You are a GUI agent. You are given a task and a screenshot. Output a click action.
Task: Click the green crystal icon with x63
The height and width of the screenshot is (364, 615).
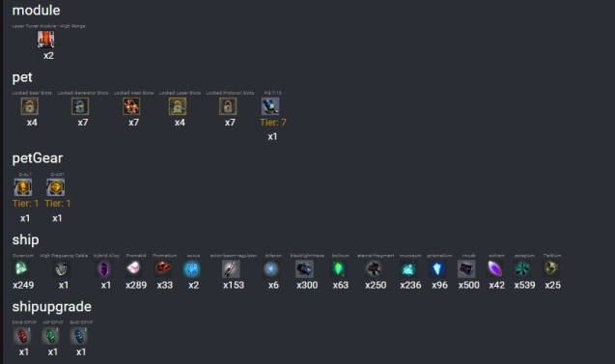pyautogui.click(x=339, y=268)
